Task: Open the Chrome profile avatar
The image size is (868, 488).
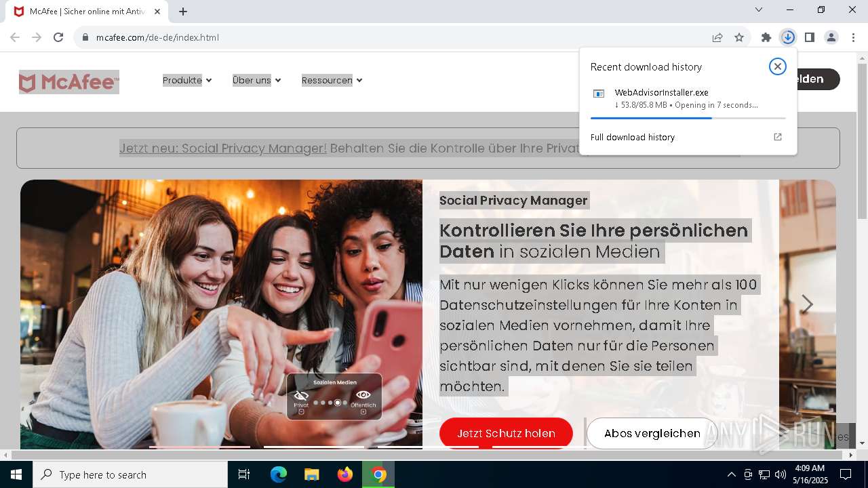Action: pyautogui.click(x=831, y=37)
